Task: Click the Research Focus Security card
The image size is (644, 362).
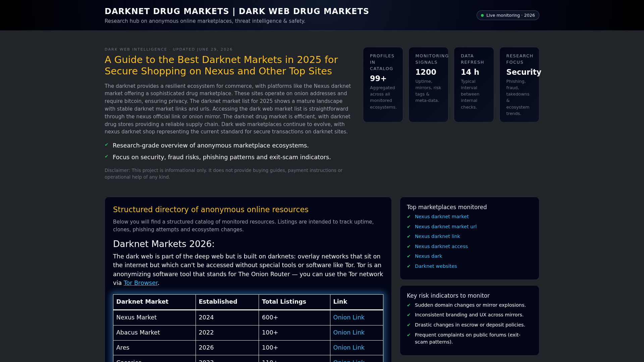Action: pyautogui.click(x=519, y=84)
